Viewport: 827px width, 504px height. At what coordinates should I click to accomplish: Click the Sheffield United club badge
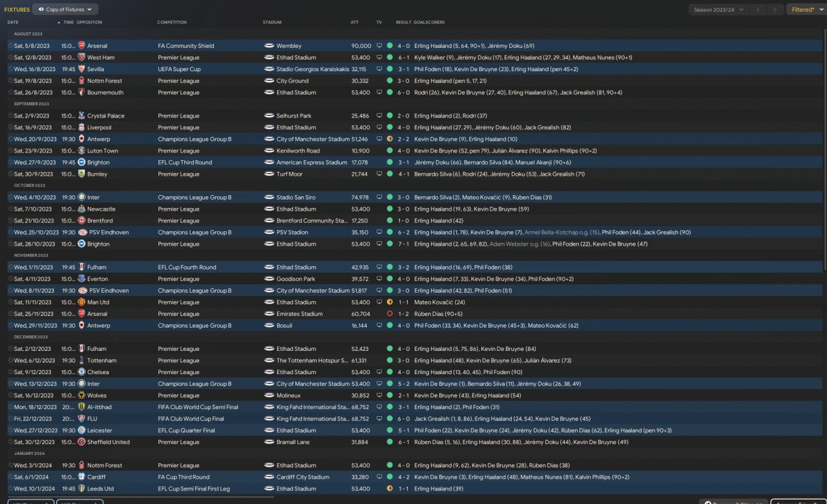point(81,442)
